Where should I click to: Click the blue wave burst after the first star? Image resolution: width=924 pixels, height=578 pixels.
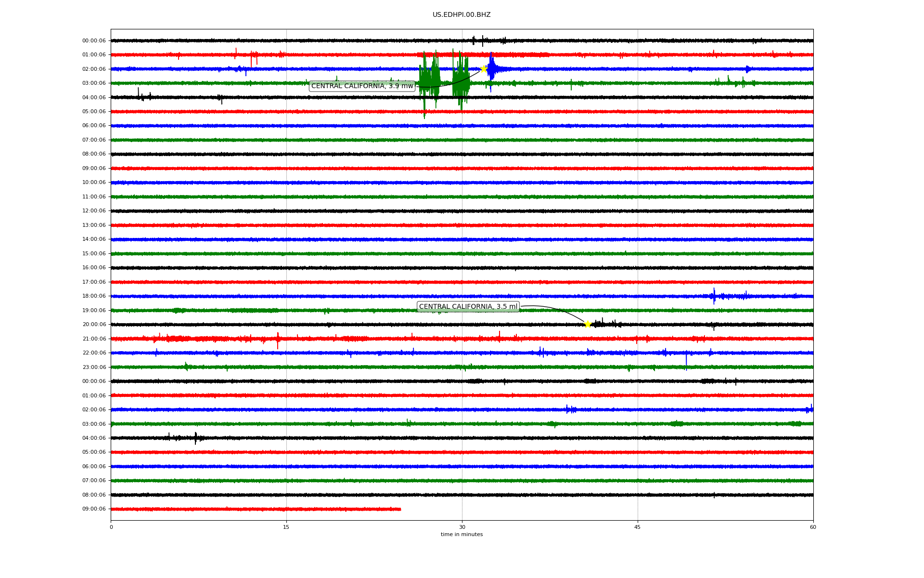click(x=491, y=69)
